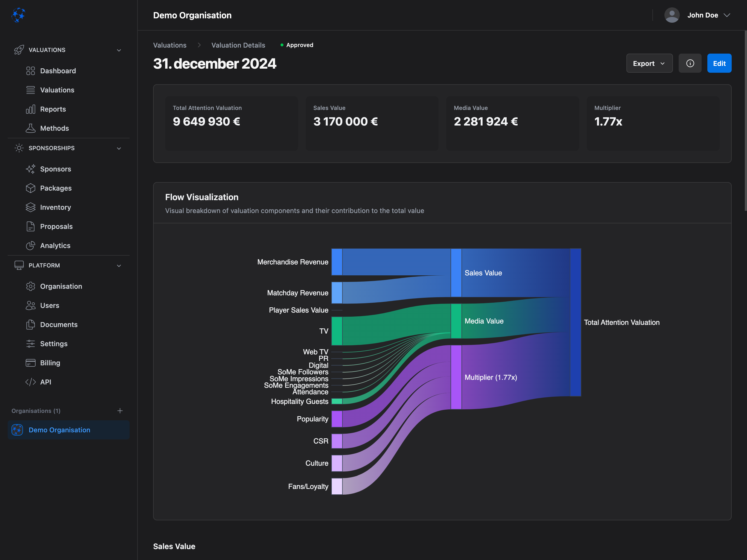Viewport: 747px width, 560px height.
Task: Click the info icon next to Edit
Action: pyautogui.click(x=690, y=63)
